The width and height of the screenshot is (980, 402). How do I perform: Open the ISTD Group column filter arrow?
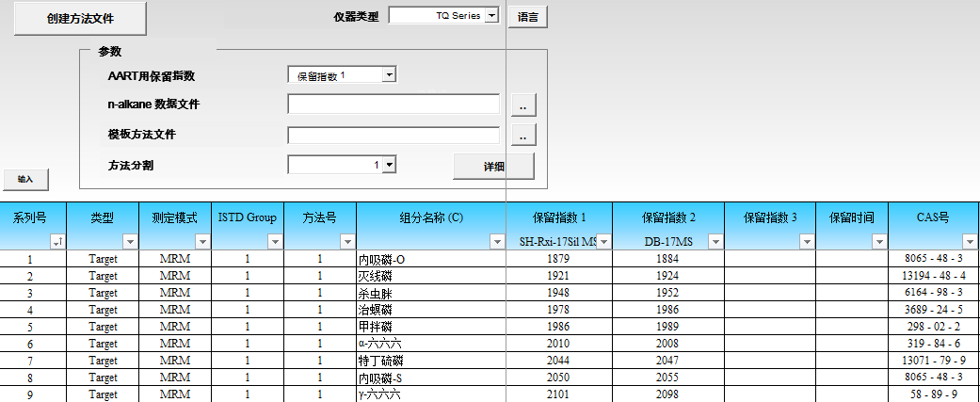click(x=275, y=242)
